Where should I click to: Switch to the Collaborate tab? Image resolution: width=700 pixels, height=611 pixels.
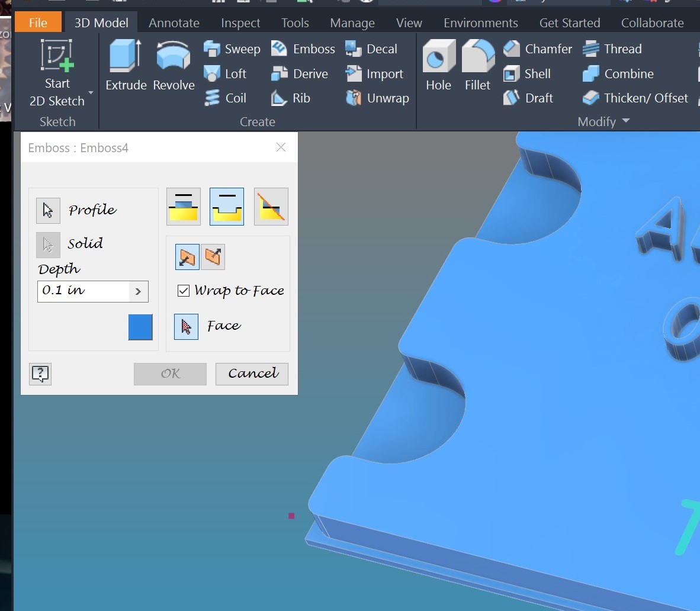[652, 22]
